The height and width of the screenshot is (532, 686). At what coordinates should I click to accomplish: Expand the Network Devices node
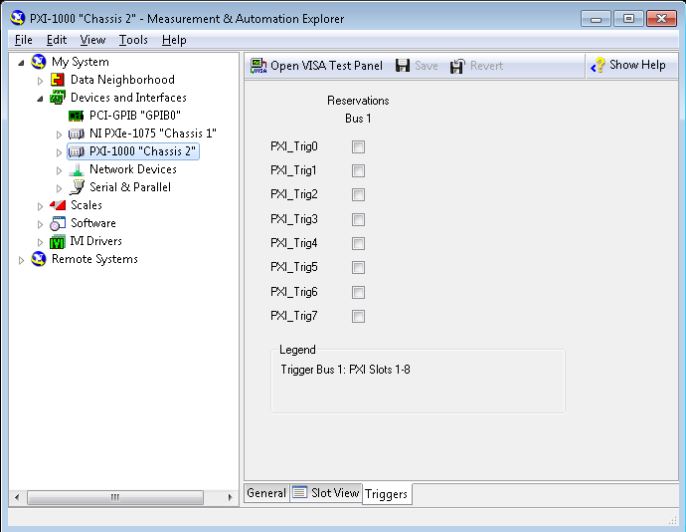(59, 171)
